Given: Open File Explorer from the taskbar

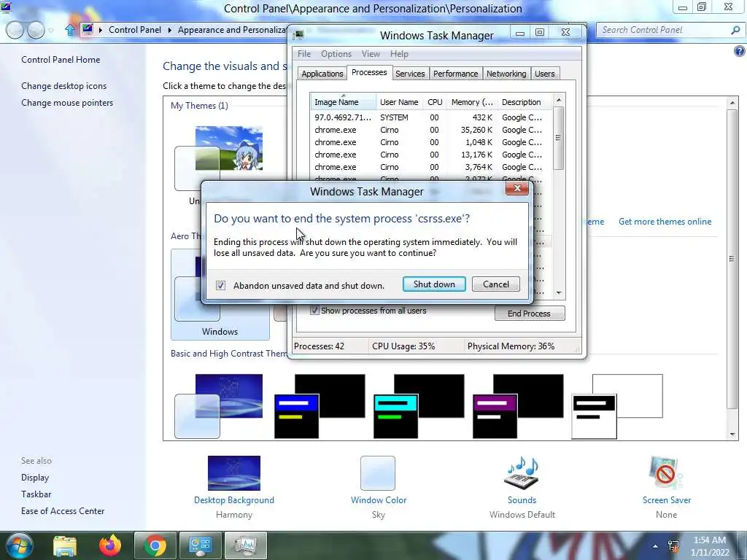Looking at the screenshot, I should coord(65,545).
